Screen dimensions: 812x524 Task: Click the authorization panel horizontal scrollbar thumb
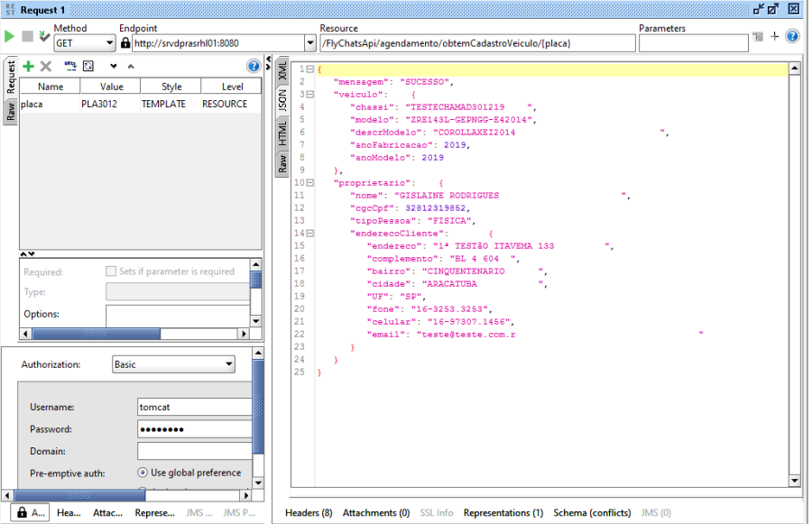coord(79,495)
